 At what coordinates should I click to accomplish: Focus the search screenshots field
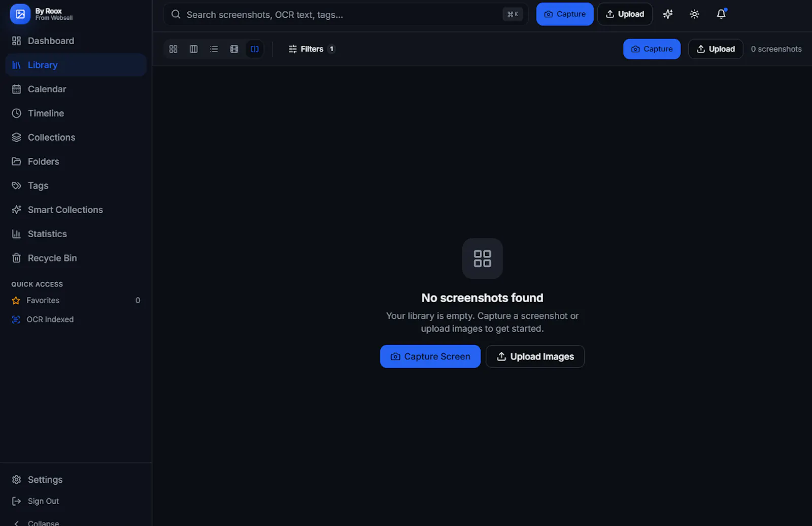click(x=346, y=14)
